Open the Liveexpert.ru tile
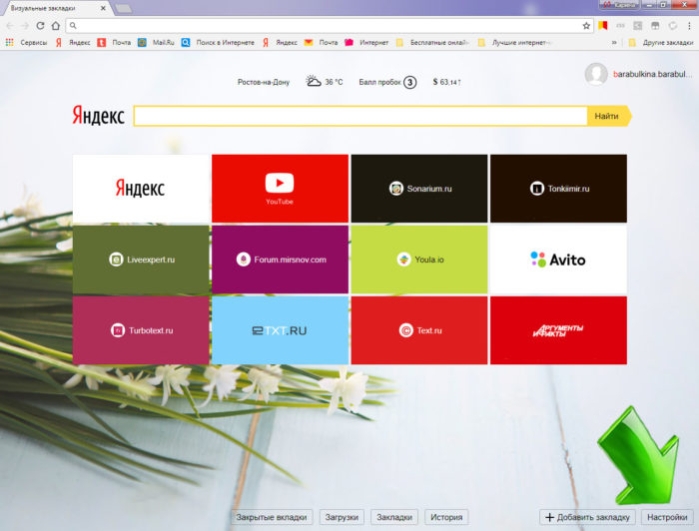Image resolution: width=699 pixels, height=531 pixels. pyautogui.click(x=141, y=259)
